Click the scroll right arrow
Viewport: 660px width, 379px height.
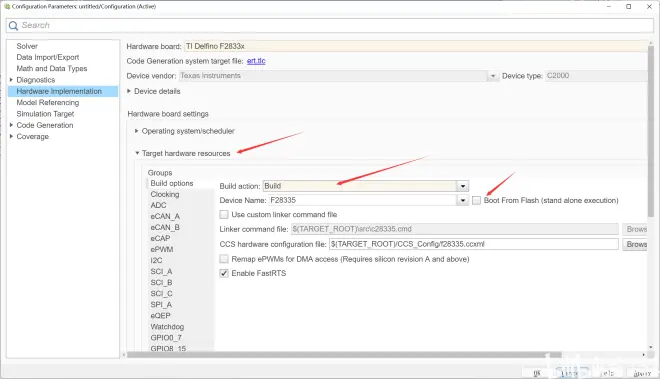[x=644, y=355]
